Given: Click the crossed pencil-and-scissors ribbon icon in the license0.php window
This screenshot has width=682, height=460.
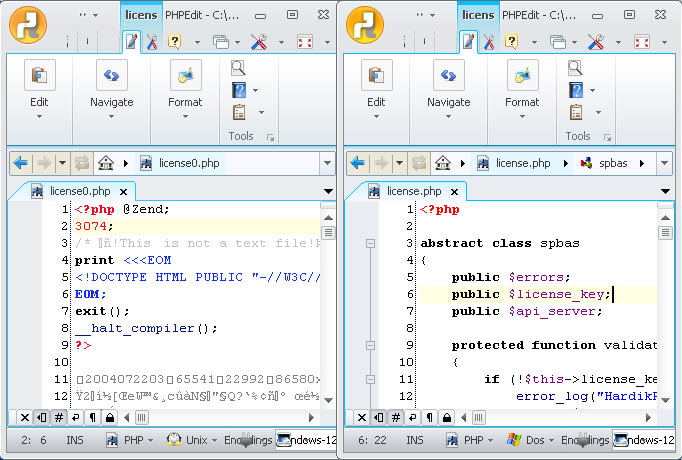Looking at the screenshot, I should [152, 42].
